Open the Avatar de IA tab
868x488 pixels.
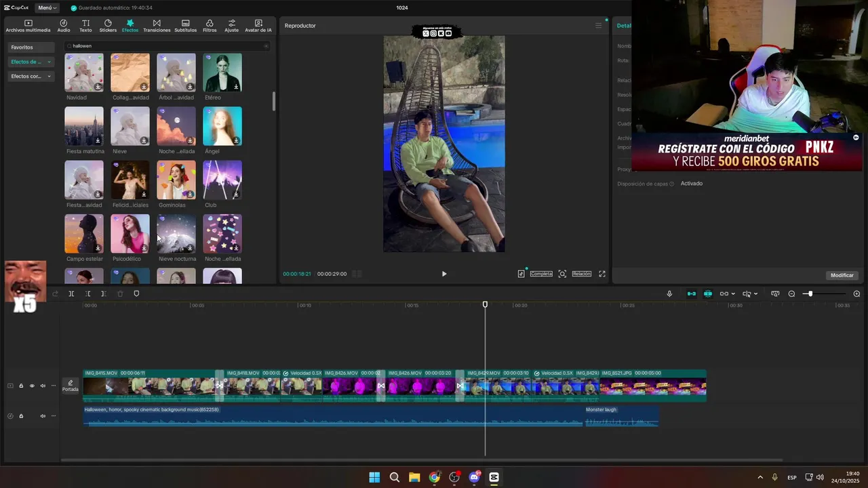click(258, 26)
